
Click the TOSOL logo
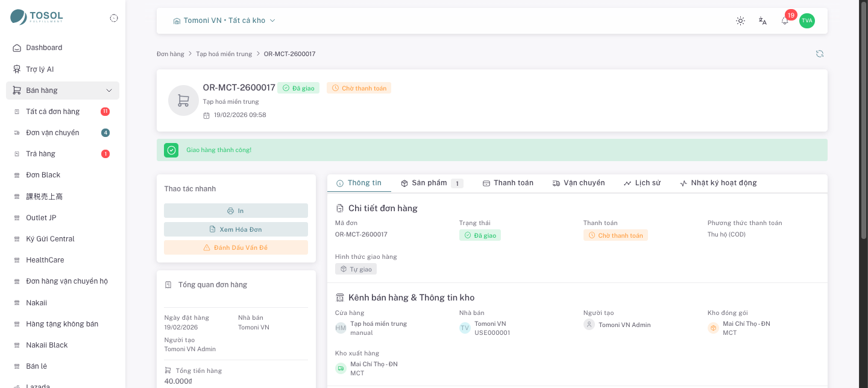(37, 17)
